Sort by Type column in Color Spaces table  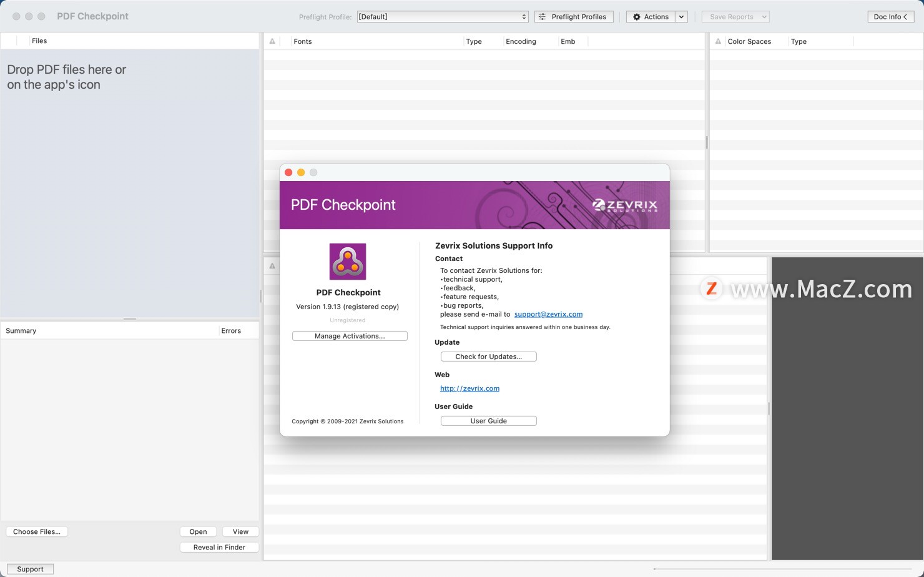(820, 41)
